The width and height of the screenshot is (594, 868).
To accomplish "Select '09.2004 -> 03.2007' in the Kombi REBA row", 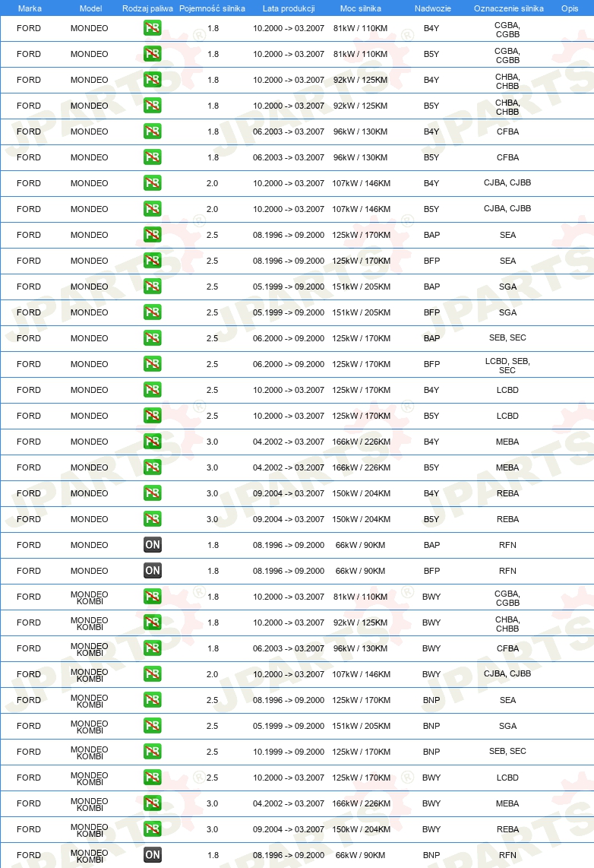I will click(x=289, y=829).
